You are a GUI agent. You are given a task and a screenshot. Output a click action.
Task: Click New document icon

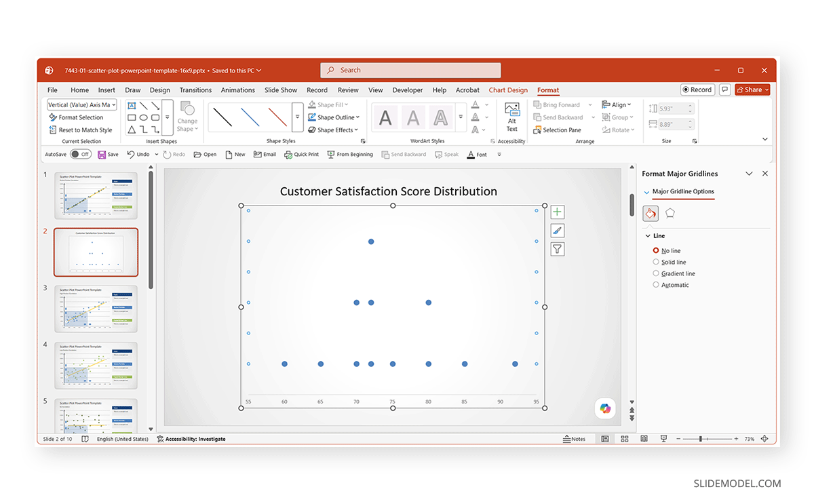click(x=235, y=155)
